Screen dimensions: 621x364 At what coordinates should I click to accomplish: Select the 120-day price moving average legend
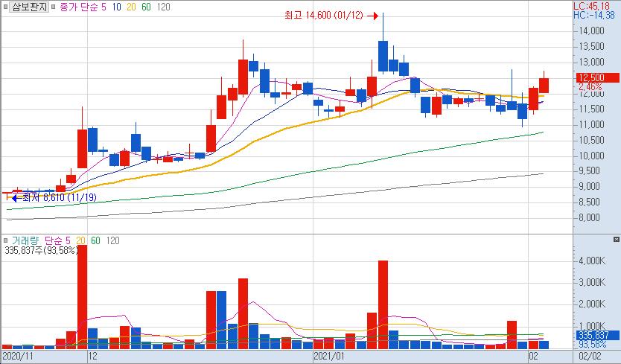click(x=163, y=7)
